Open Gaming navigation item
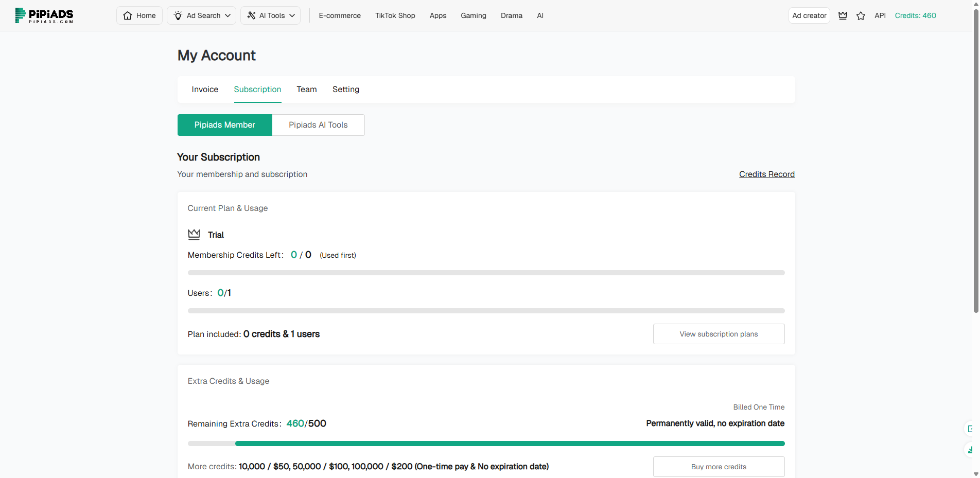Image resolution: width=980 pixels, height=478 pixels. pos(474,15)
